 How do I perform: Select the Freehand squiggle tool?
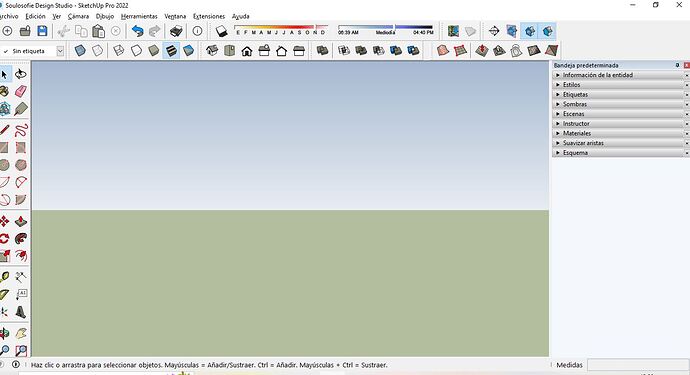(x=20, y=130)
